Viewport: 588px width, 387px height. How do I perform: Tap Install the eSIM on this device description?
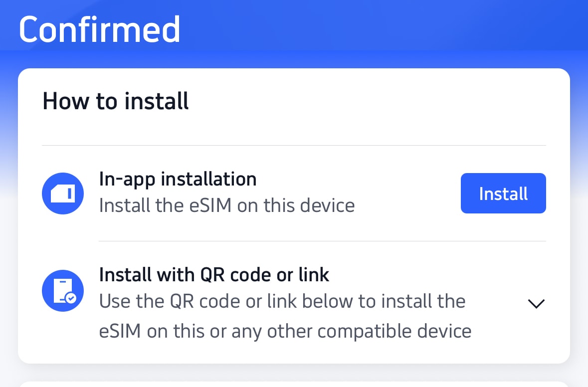(x=227, y=205)
